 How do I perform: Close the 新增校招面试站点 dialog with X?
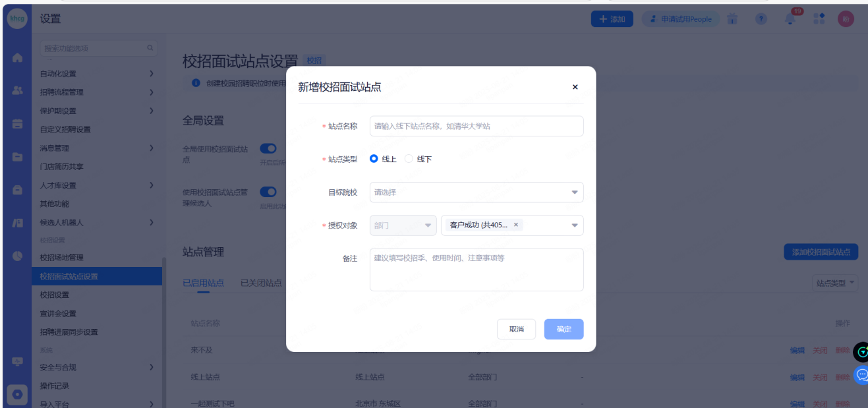tap(575, 87)
